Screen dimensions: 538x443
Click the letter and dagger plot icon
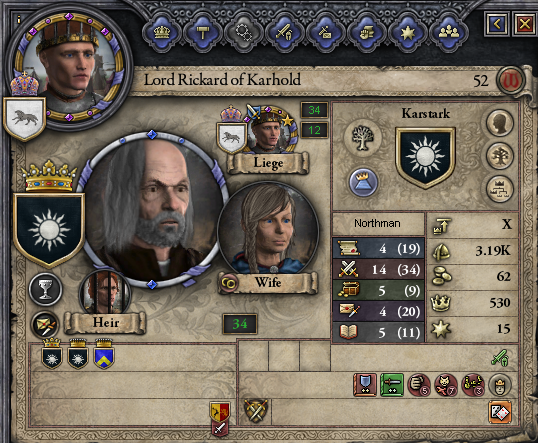[45, 325]
